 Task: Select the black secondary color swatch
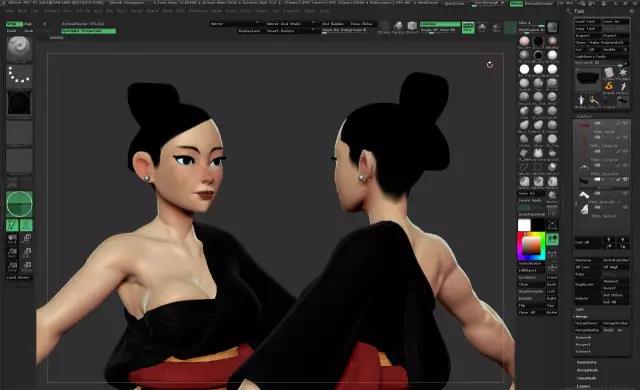[538, 224]
